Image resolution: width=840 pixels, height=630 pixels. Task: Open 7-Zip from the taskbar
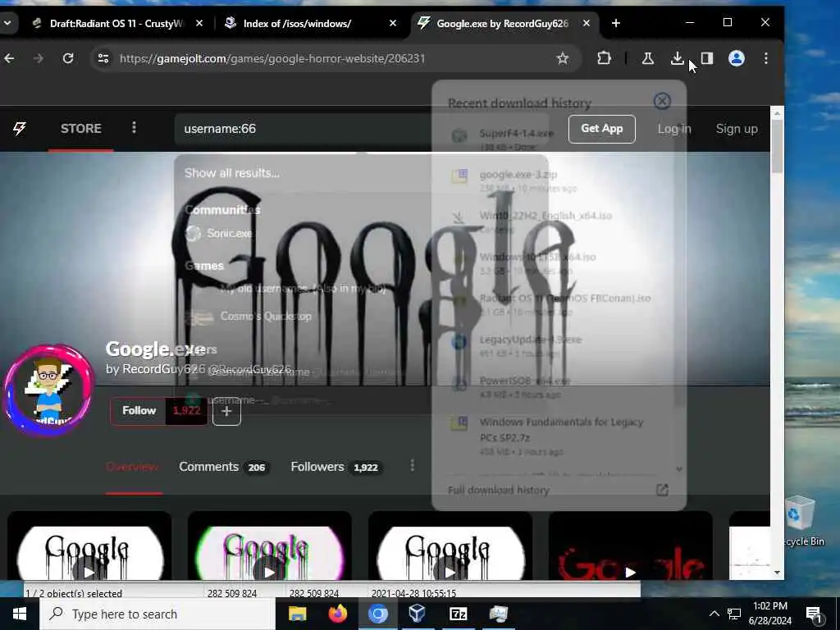pyautogui.click(x=458, y=614)
